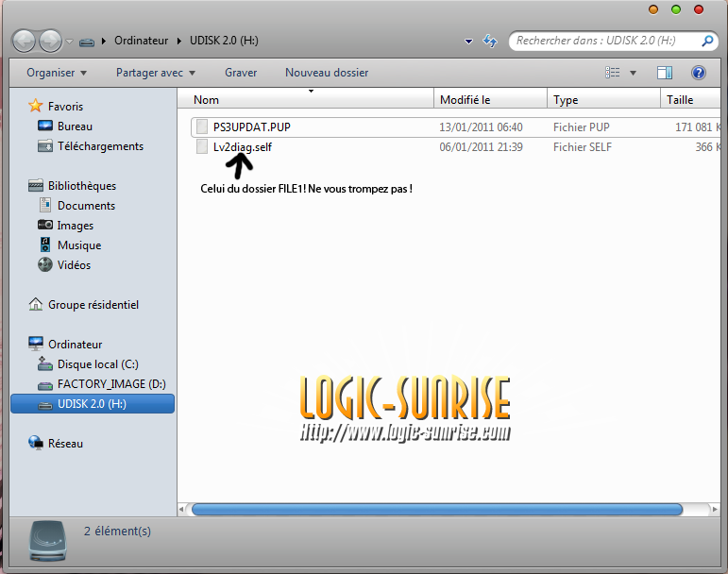
Task: Open the help question mark icon
Action: (x=699, y=73)
